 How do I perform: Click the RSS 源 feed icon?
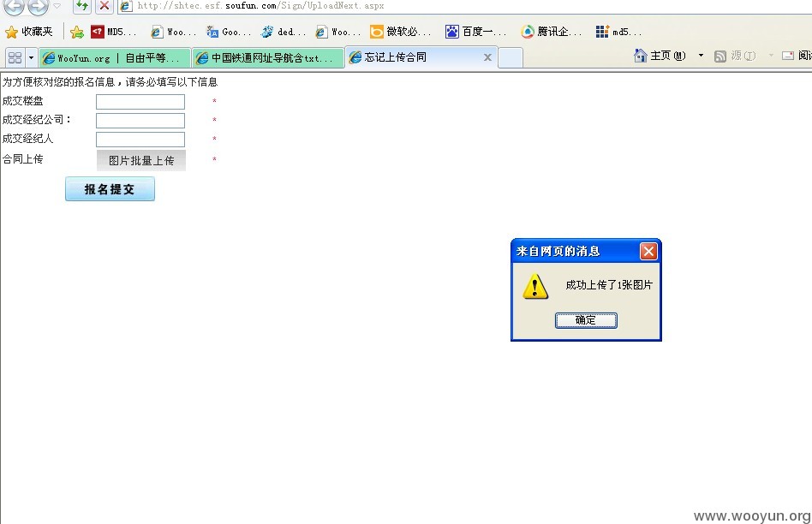tap(719, 56)
